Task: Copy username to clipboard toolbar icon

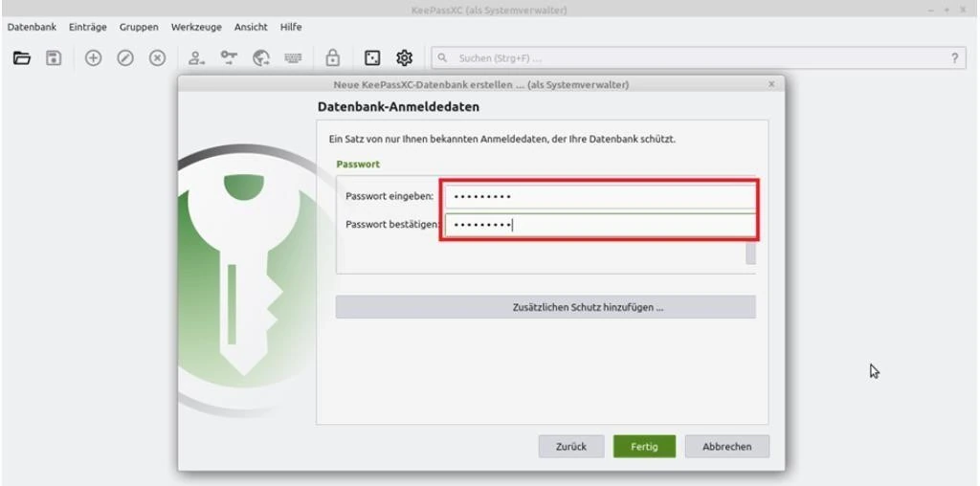Action: click(196, 58)
